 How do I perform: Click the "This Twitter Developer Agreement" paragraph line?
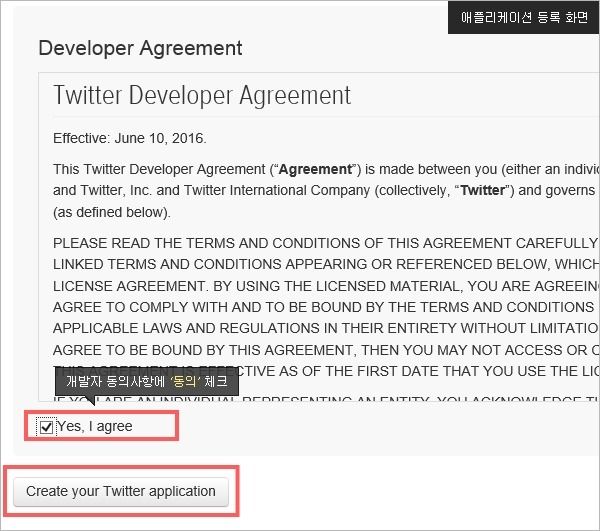click(326, 169)
